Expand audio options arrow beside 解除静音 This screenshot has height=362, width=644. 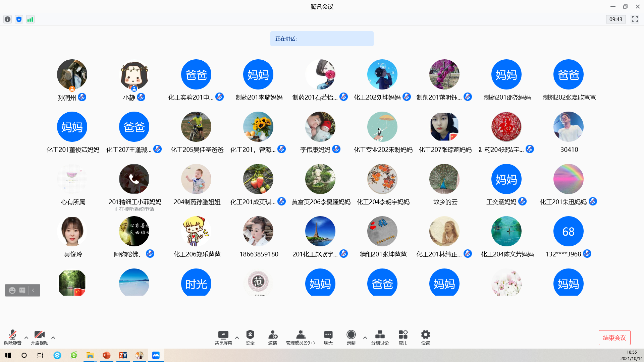pos(26,338)
